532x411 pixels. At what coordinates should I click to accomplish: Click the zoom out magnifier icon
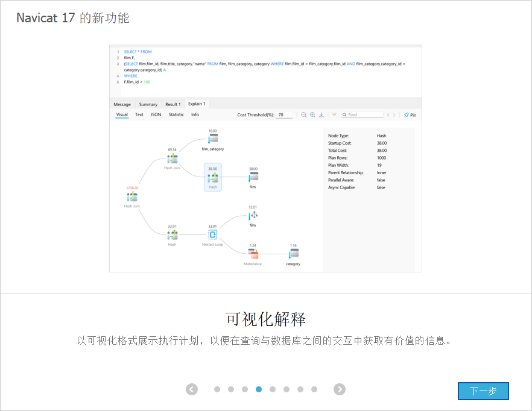[303, 115]
